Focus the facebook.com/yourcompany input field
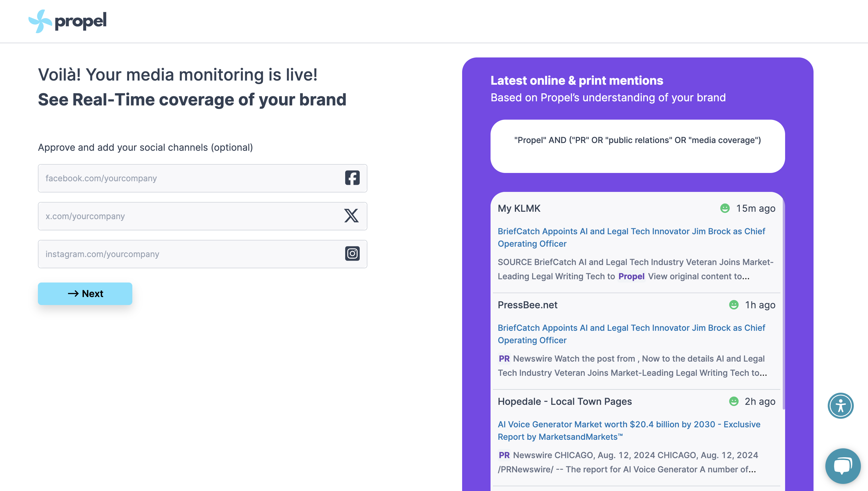This screenshot has height=491, width=868. (202, 178)
